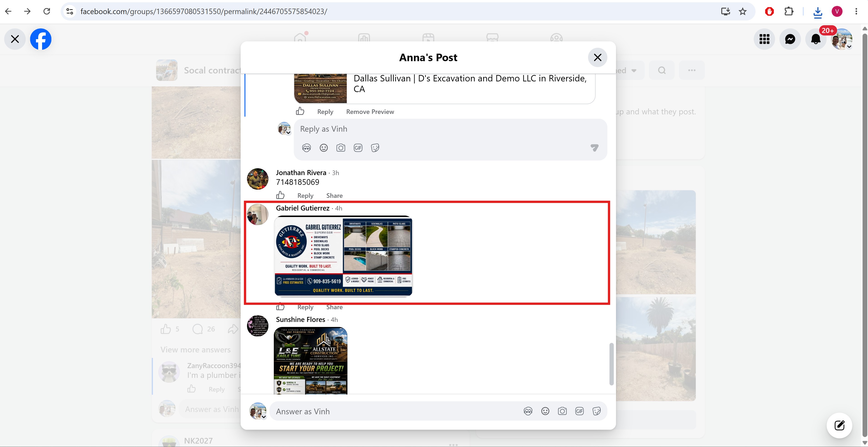Screen dimensions: 868x447
Task: Open the 26 comments on the background post
Action: pos(203,329)
